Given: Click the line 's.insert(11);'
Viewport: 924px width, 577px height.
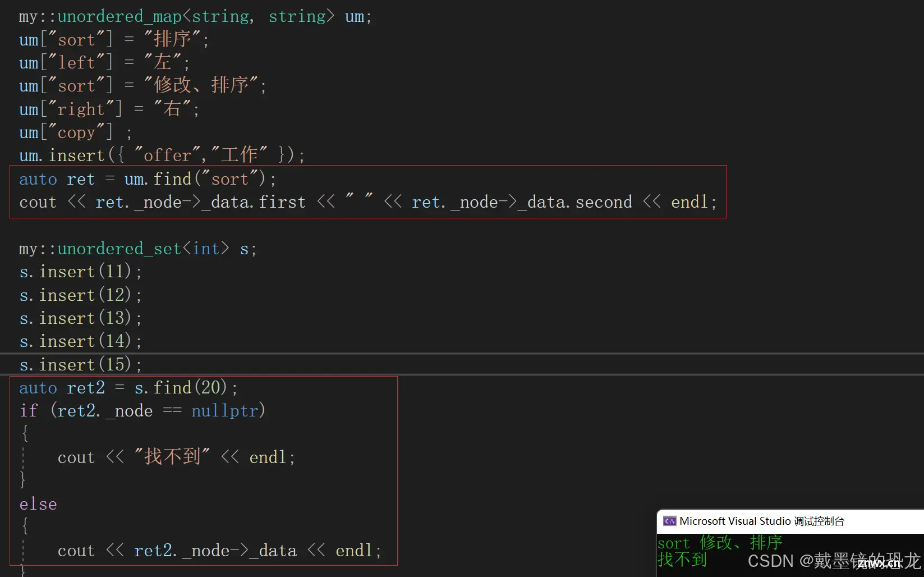Looking at the screenshot, I should 80,272.
